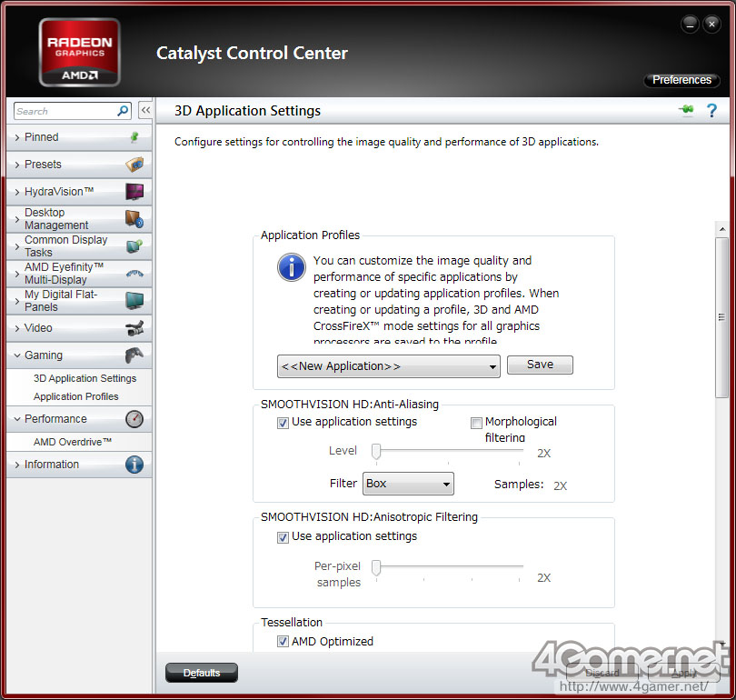The width and height of the screenshot is (736, 700).
Task: Click the Search input field
Action: 65,111
